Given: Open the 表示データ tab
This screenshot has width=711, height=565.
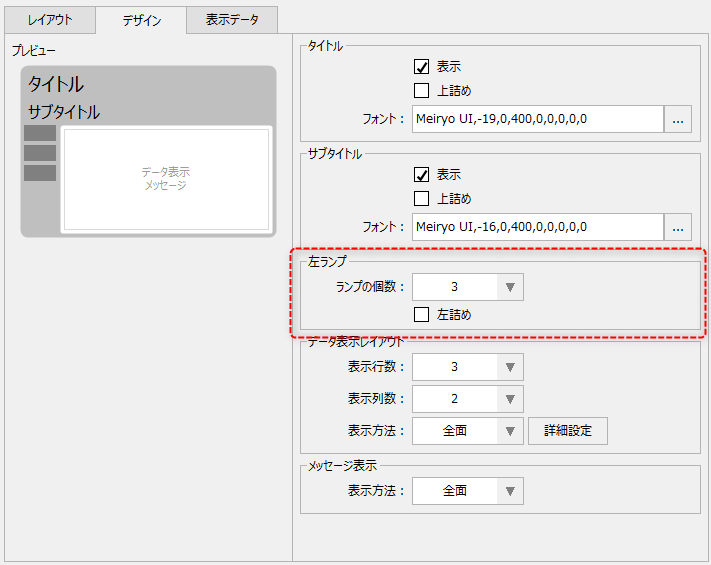Looking at the screenshot, I should pos(232,20).
